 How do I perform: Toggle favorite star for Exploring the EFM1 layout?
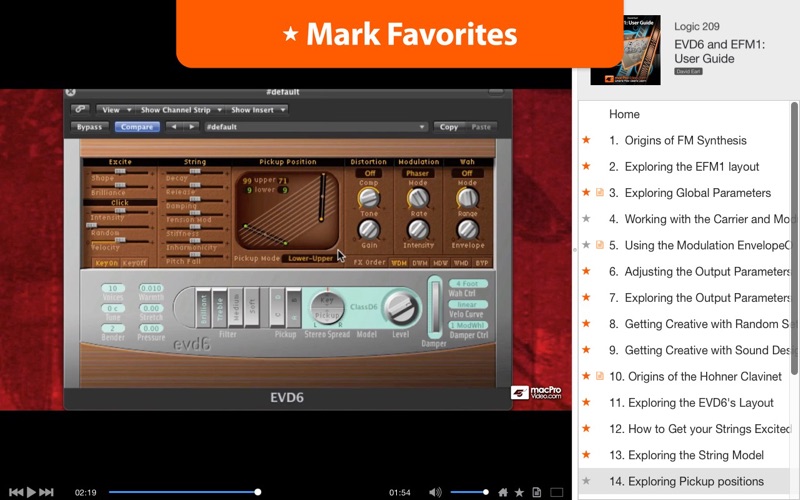click(x=587, y=166)
